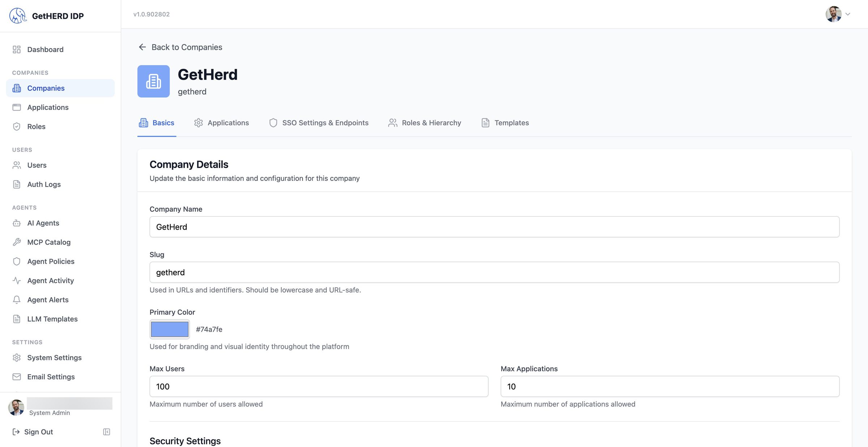Select Companies in the sidebar

[60, 88]
